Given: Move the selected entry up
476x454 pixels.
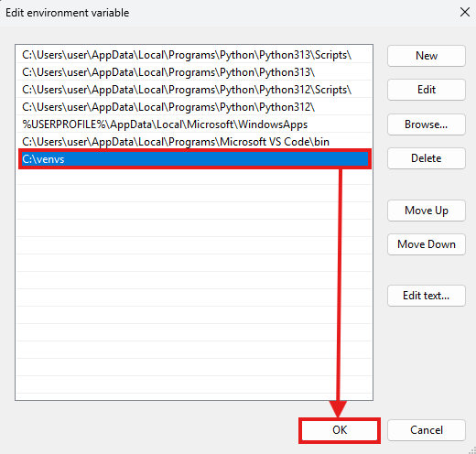Looking at the screenshot, I should [x=427, y=211].
